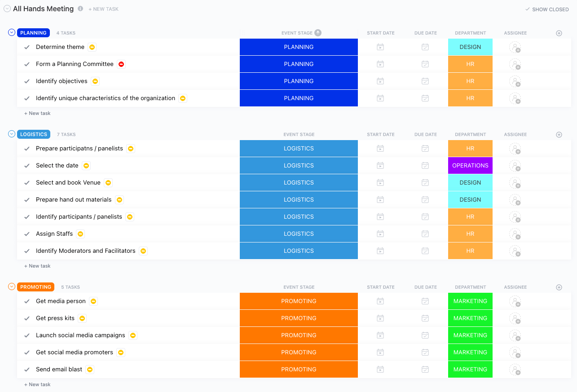
Task: Enable SHOW CLOSED tasks
Action: pos(547,9)
